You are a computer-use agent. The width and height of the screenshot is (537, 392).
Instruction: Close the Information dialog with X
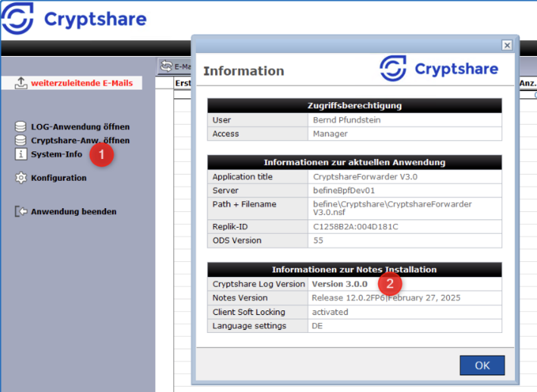point(507,45)
